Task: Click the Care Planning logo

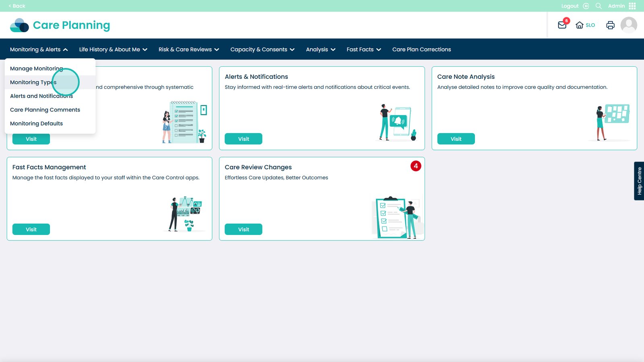Action: click(x=60, y=25)
